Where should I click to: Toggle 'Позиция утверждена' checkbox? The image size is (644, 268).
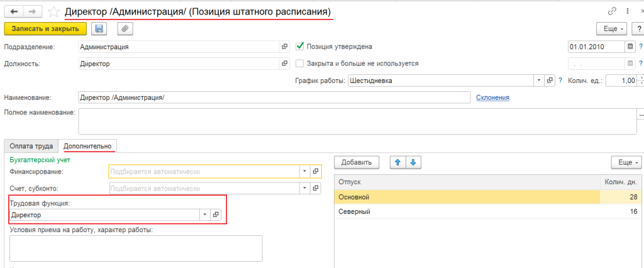[x=300, y=47]
